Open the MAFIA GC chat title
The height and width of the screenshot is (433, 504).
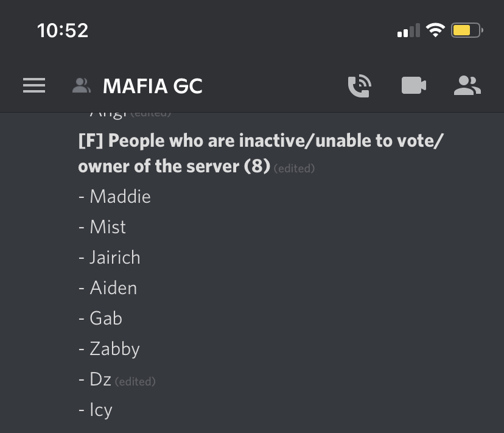point(153,86)
